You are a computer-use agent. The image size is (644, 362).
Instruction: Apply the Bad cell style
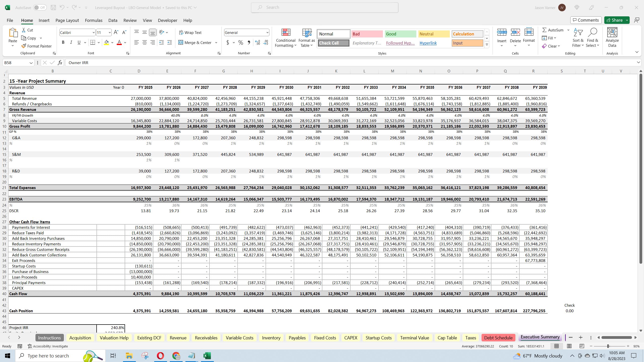pos(367,34)
